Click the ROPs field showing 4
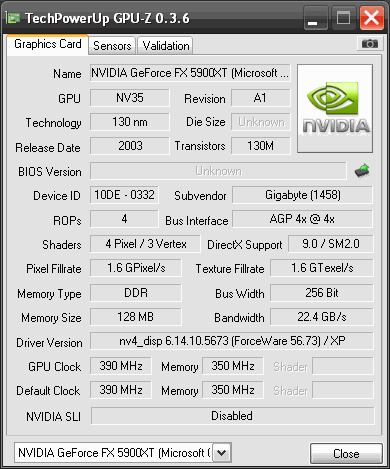The image size is (390, 469). [124, 219]
